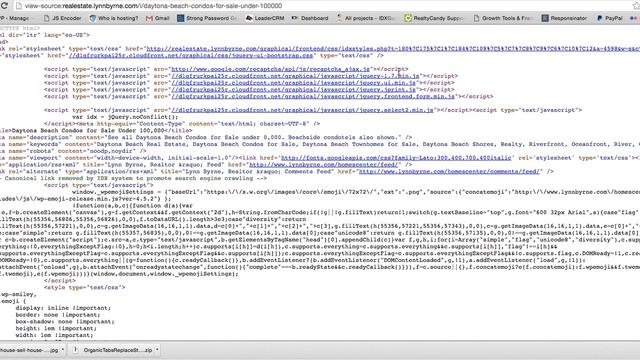Open the jpg download options arrow
This screenshot has width=640, height=360.
pyautogui.click(x=63, y=350)
